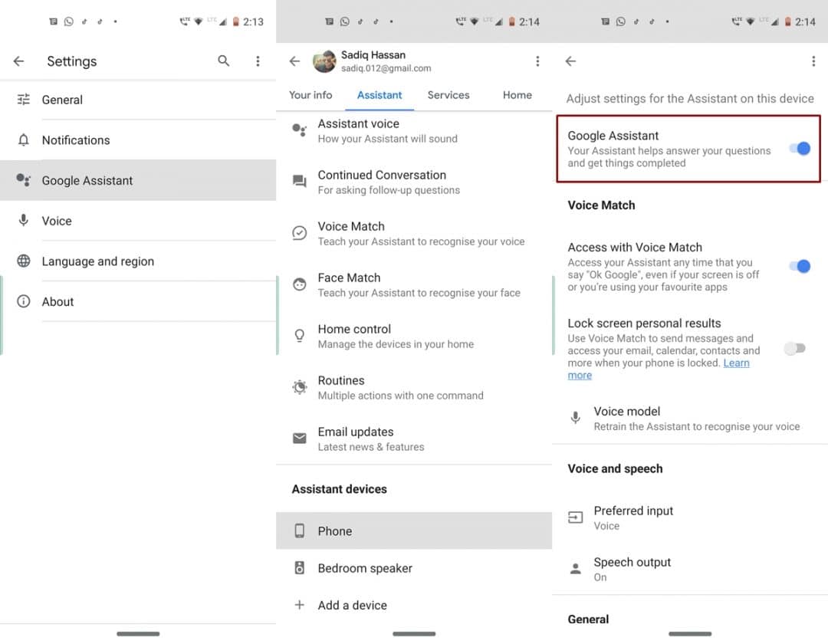This screenshot has height=644, width=828.
Task: Tap the About info icon
Action: pos(24,301)
